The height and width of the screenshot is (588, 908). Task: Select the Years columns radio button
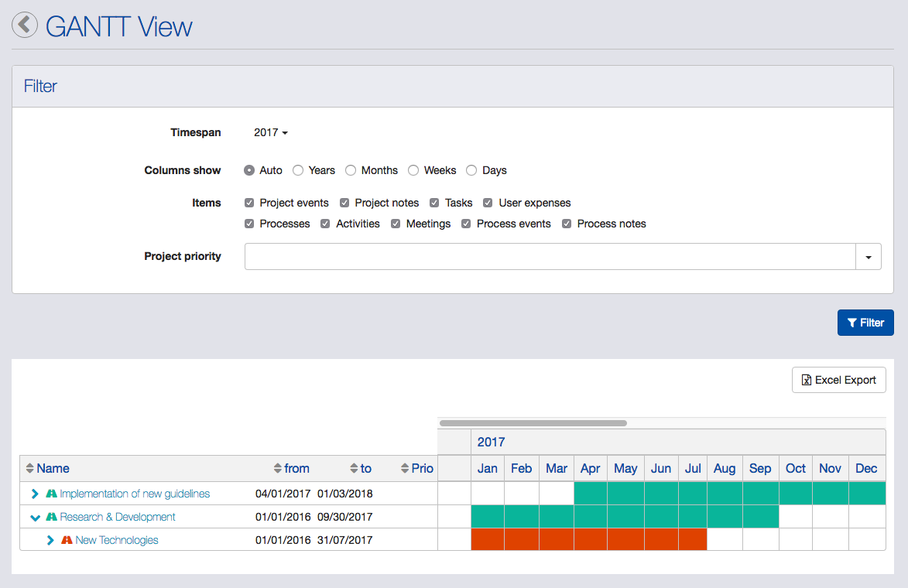(x=298, y=170)
